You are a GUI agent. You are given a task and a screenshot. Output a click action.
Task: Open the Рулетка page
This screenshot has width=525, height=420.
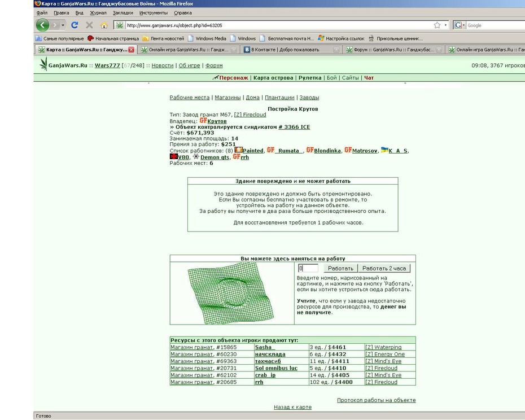(x=310, y=78)
